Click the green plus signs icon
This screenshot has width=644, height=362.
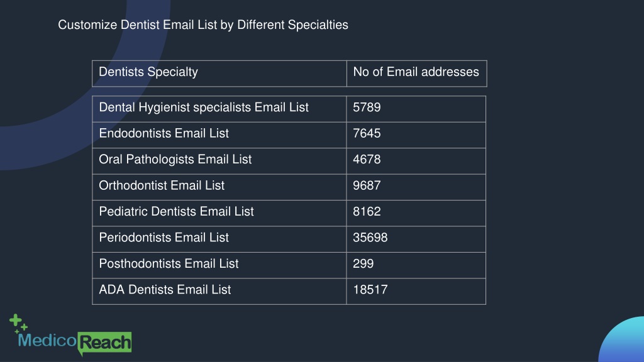click(18, 324)
